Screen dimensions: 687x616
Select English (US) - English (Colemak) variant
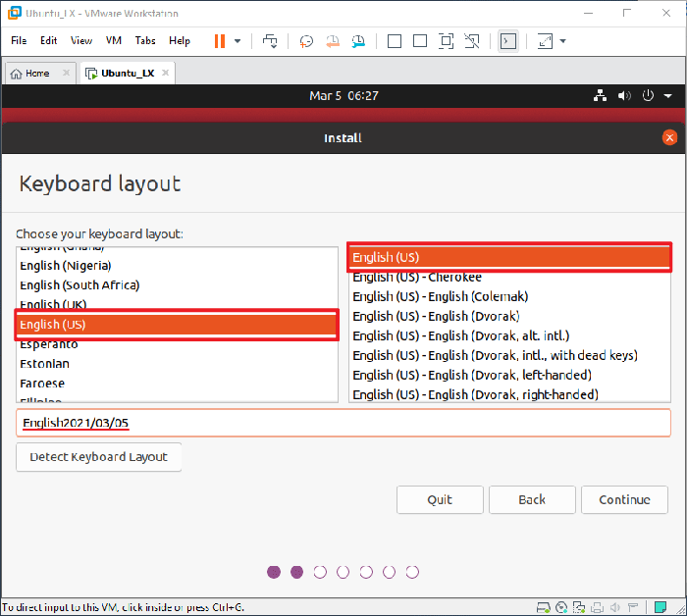point(509,297)
